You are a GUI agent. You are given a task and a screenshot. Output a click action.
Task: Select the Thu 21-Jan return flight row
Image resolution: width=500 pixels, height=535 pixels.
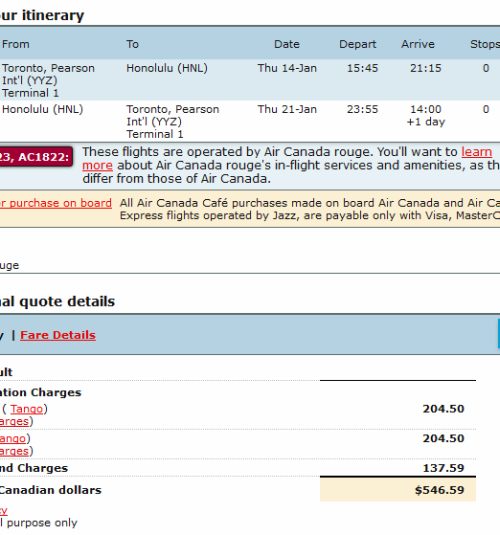(250, 121)
